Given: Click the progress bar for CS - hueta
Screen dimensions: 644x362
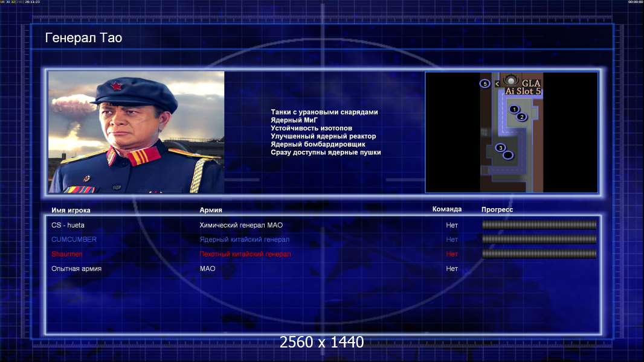Looking at the screenshot, I should pos(539,225).
